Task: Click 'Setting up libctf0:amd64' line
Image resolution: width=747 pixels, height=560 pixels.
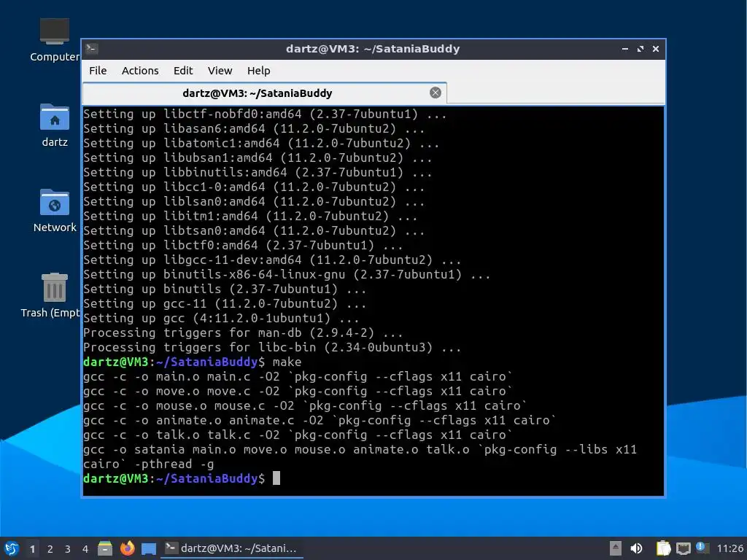Action: (x=243, y=246)
